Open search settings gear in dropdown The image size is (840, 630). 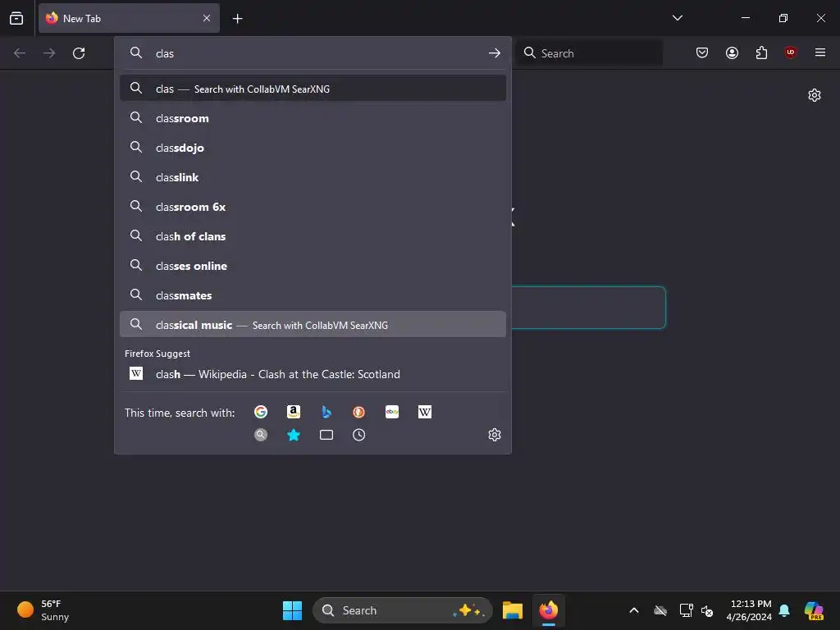tap(495, 435)
